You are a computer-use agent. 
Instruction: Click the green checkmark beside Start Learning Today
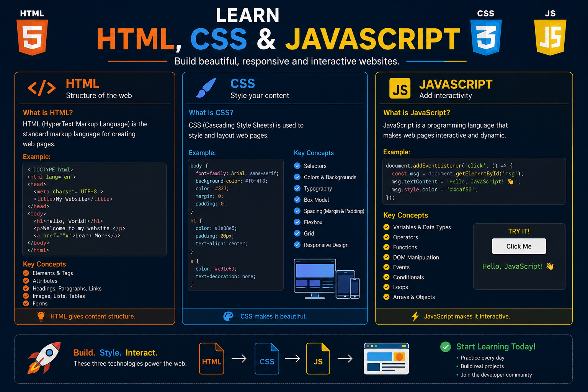click(446, 347)
